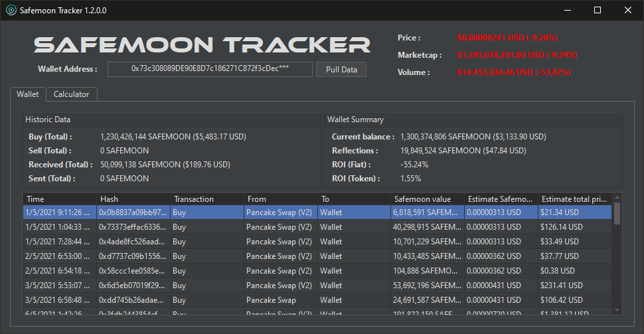Click the Pancake Swap cell without V2
The image size is (644, 334).
[281, 300]
